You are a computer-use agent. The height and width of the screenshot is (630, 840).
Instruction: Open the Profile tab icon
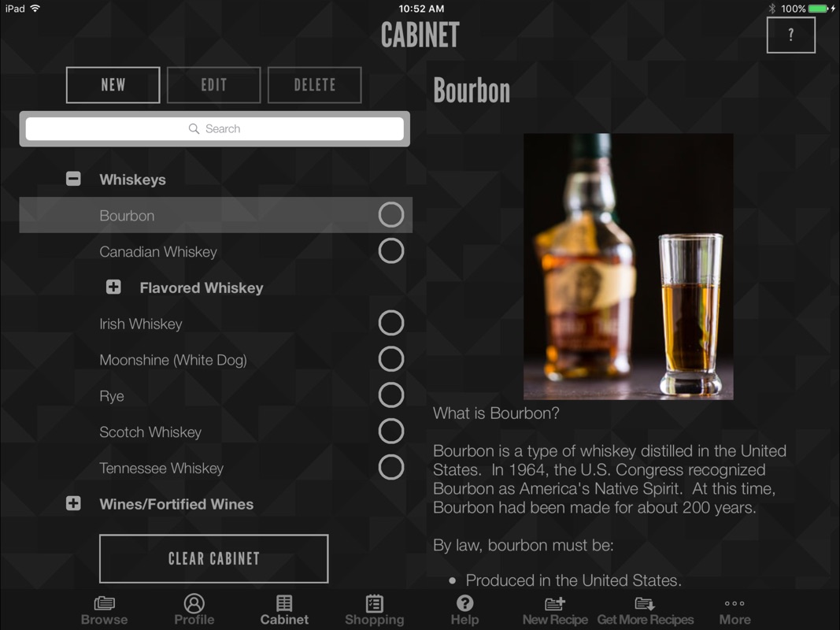[194, 603]
